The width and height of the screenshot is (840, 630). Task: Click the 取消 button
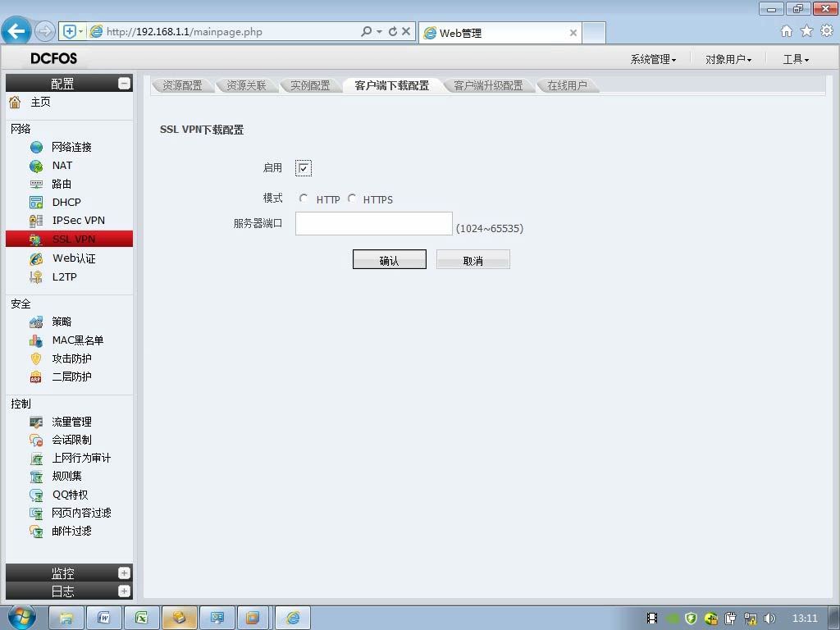473,260
